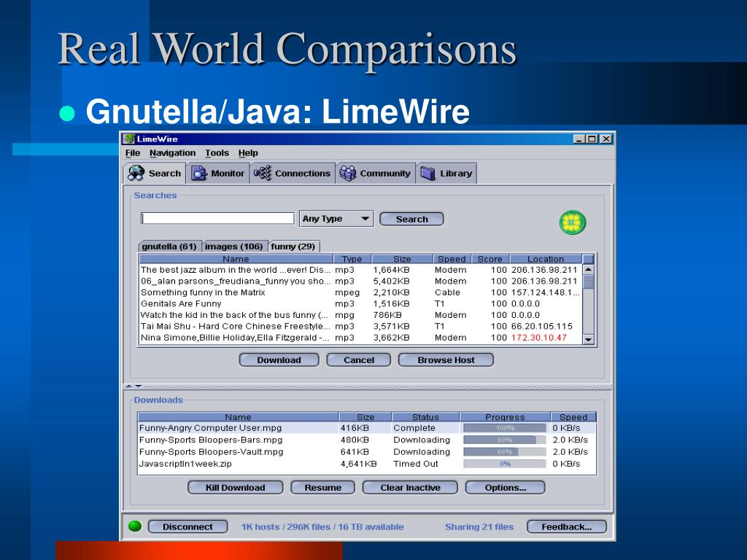Select 'The best jazz album in the world' result
The height and width of the screenshot is (560, 747).
(360, 270)
